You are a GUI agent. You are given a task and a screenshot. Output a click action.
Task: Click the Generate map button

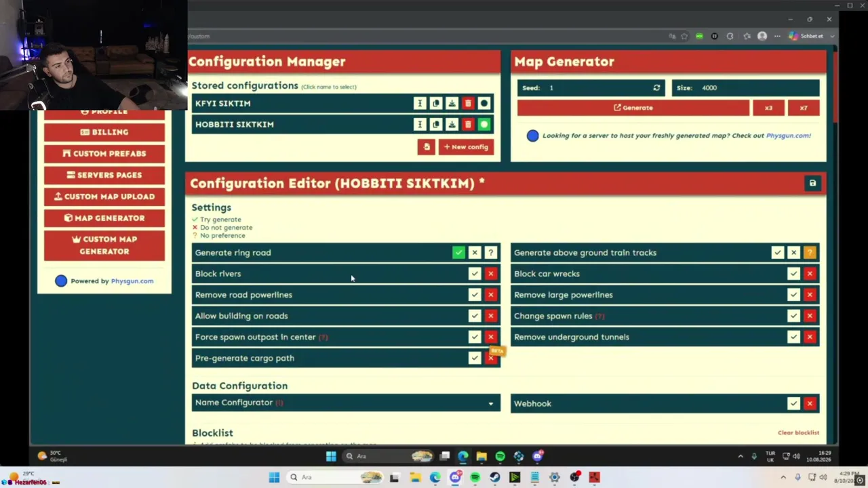[x=633, y=108]
